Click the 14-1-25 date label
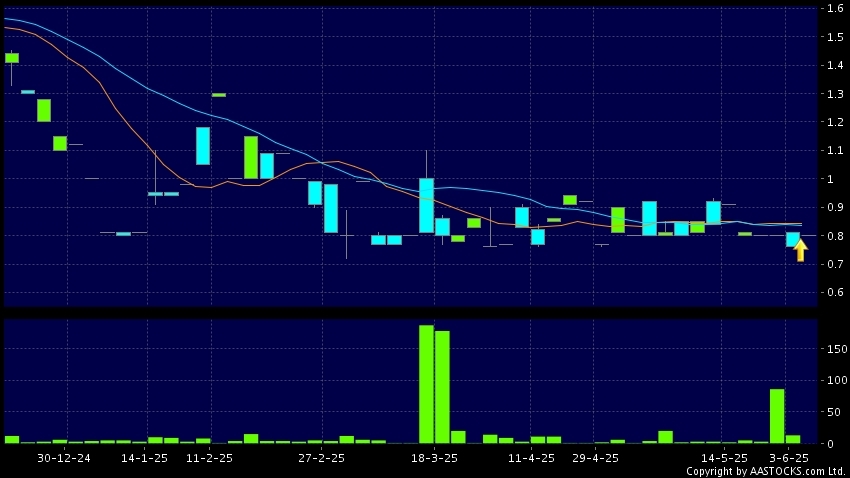 144,458
